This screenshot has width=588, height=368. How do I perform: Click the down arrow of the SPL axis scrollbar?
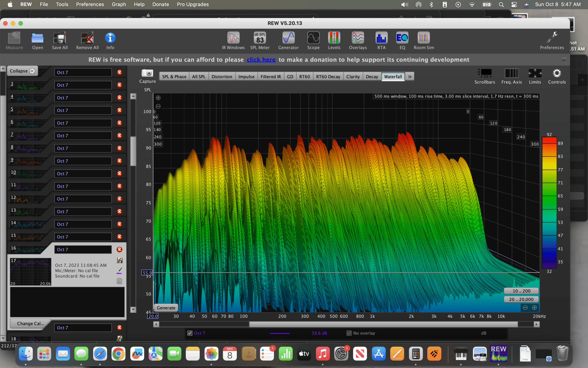133,310
